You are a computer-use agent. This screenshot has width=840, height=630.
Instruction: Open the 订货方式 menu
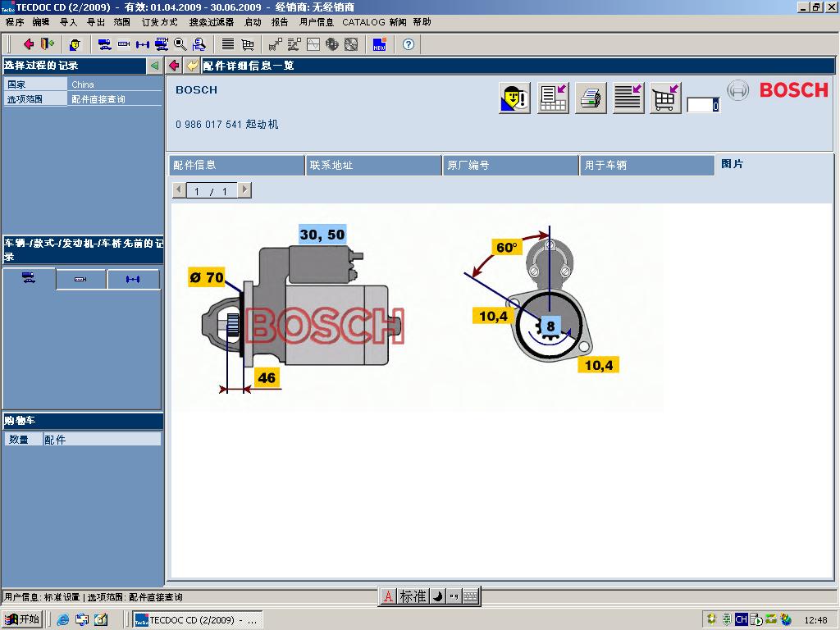point(160,22)
